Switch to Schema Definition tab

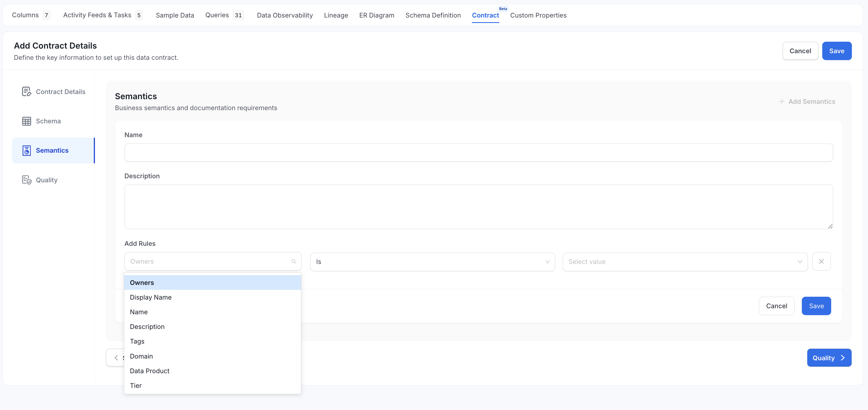pyautogui.click(x=433, y=15)
